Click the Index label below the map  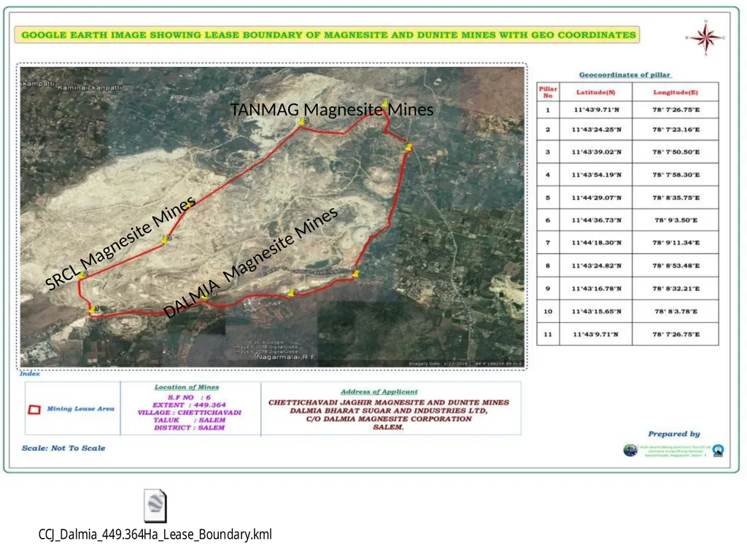pyautogui.click(x=29, y=374)
